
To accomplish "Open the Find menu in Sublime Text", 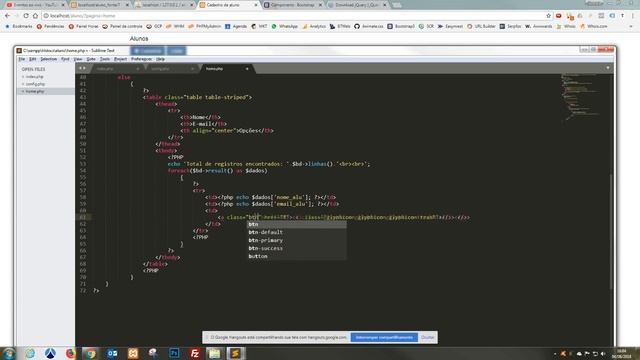I will (x=65, y=59).
